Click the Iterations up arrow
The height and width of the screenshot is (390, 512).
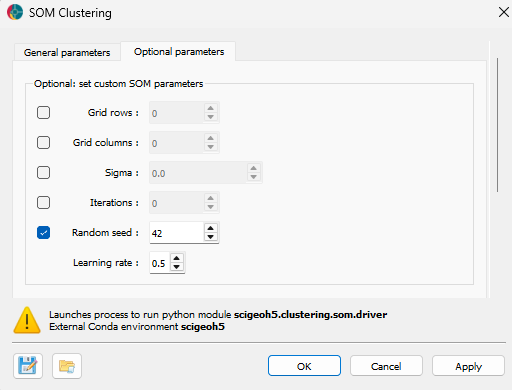coord(210,198)
